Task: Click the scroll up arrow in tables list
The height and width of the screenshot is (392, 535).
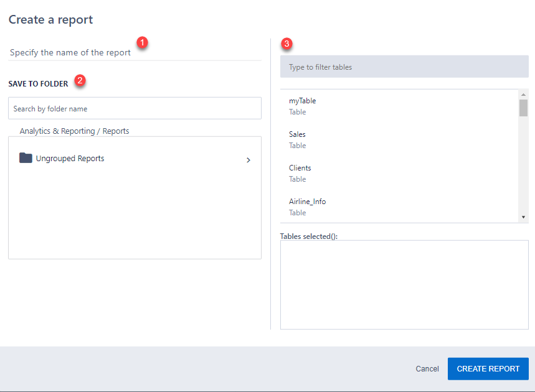Action: (523, 94)
